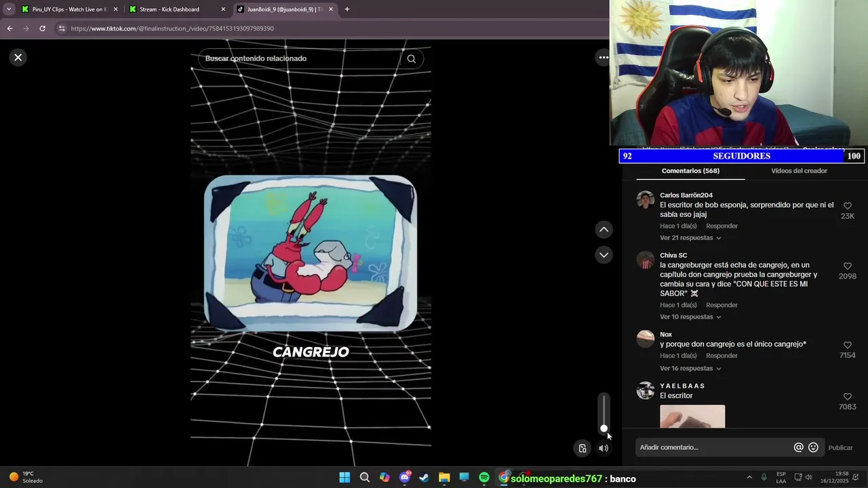Switch the ESP LAA input language indicator
The width and height of the screenshot is (868, 488).
coord(781,478)
